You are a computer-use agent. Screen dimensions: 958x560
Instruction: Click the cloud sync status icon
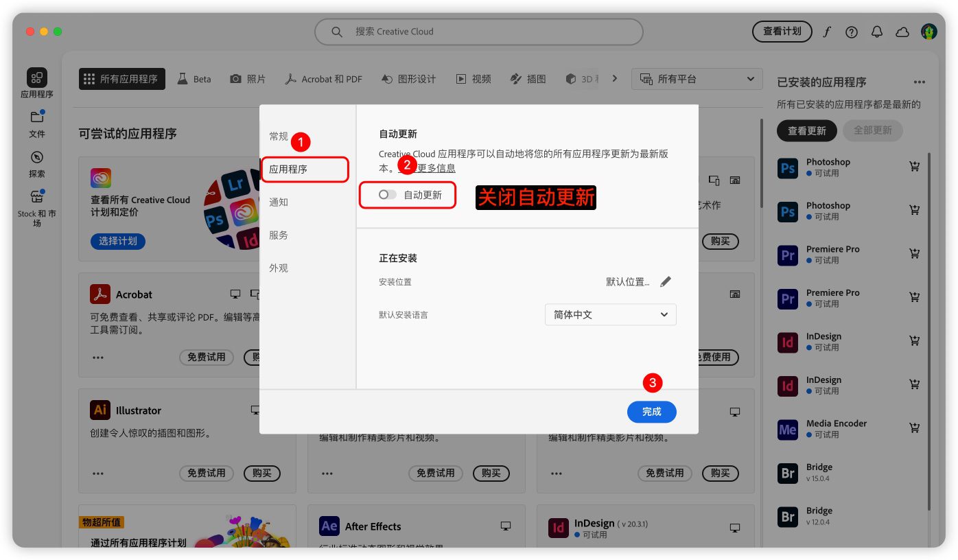click(902, 32)
